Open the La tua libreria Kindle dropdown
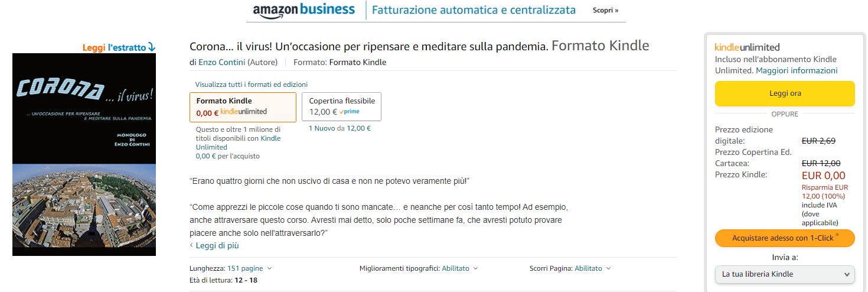This screenshot has height=292, width=868. [784, 274]
